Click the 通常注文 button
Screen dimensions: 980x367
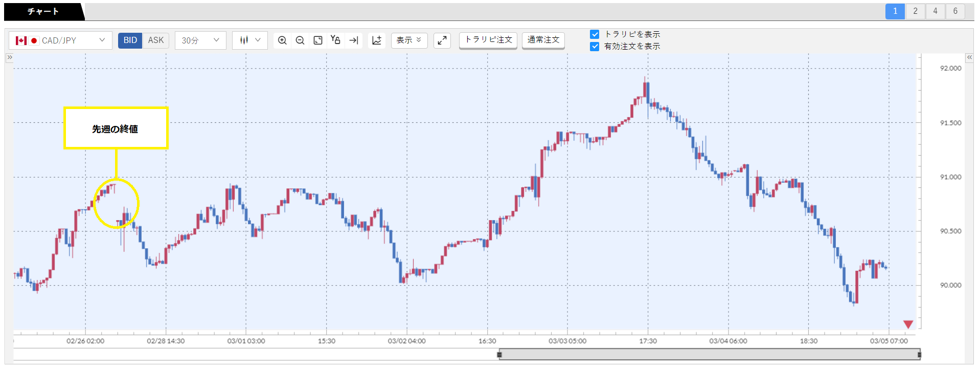tap(543, 40)
